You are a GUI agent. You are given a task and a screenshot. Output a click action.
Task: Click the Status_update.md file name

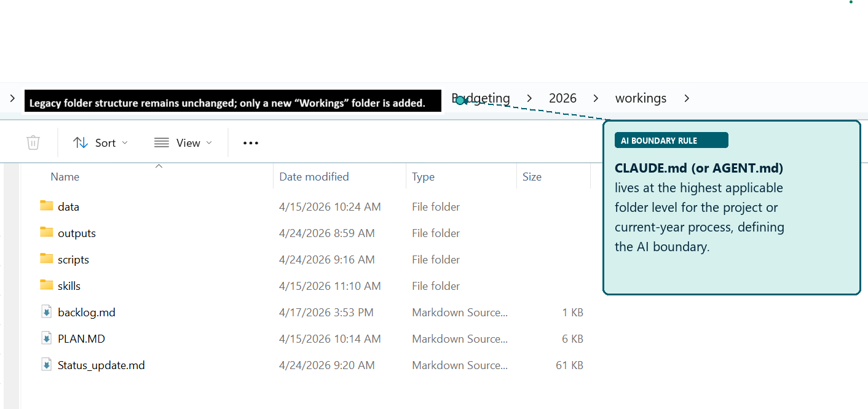pyautogui.click(x=101, y=365)
